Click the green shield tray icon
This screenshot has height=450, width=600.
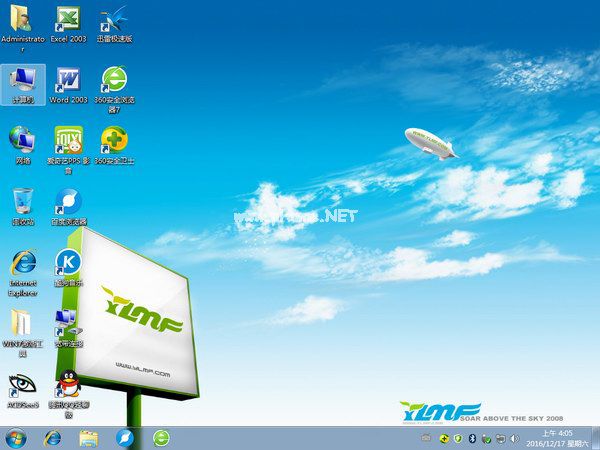[458, 439]
